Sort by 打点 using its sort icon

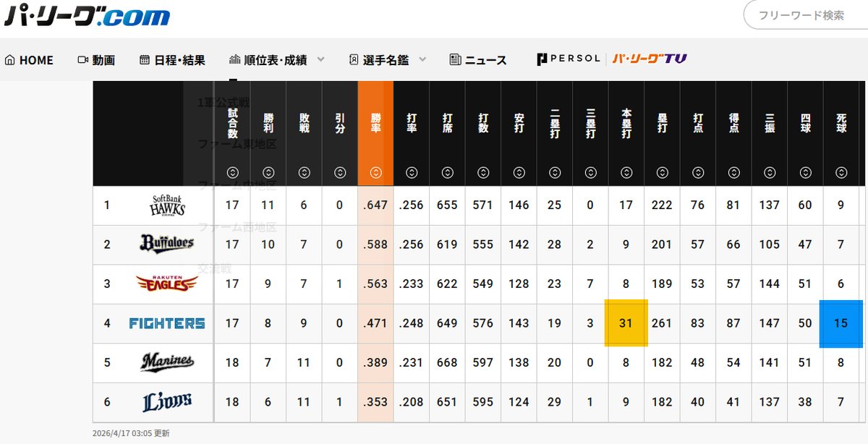click(x=698, y=173)
